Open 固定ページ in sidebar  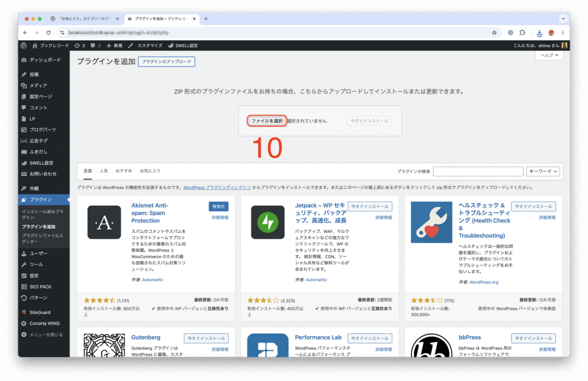(x=44, y=97)
